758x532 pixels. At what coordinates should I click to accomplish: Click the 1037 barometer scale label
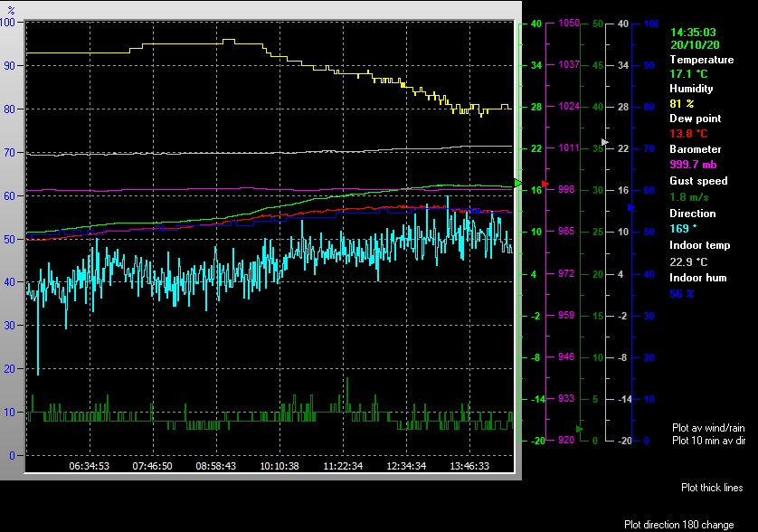[568, 64]
